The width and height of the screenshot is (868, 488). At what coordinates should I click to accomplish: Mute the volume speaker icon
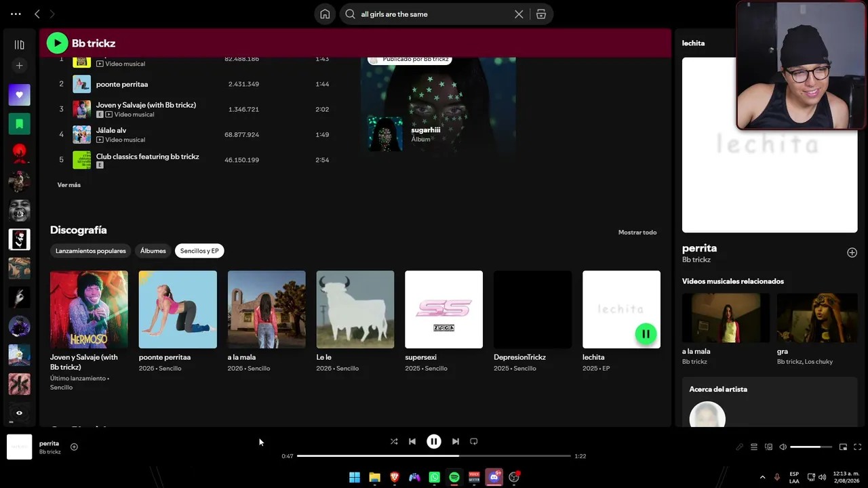[783, 447]
